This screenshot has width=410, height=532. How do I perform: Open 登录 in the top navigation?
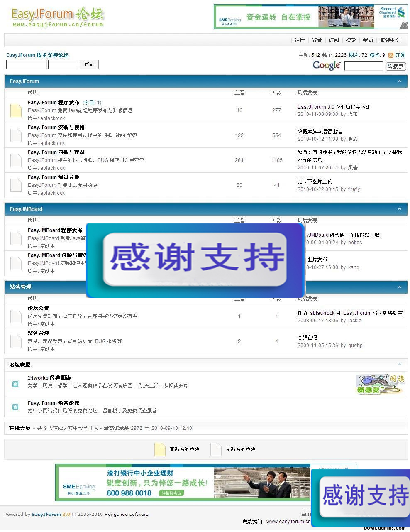click(317, 40)
